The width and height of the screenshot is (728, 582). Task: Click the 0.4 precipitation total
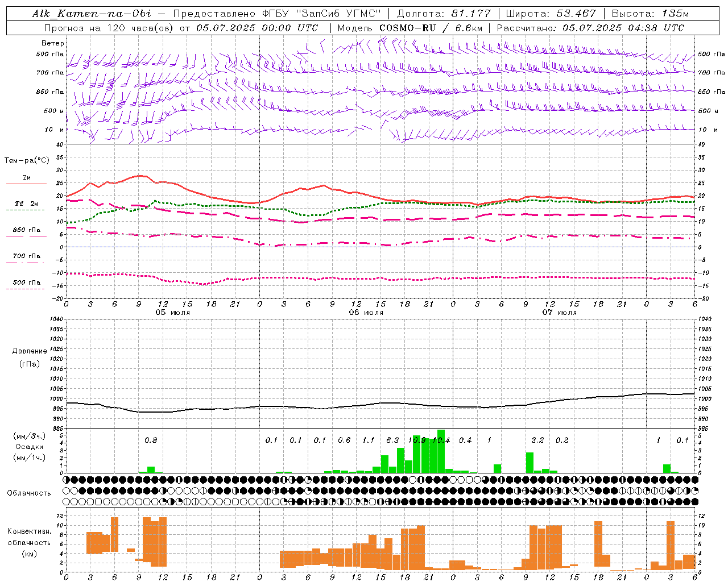[465, 440]
